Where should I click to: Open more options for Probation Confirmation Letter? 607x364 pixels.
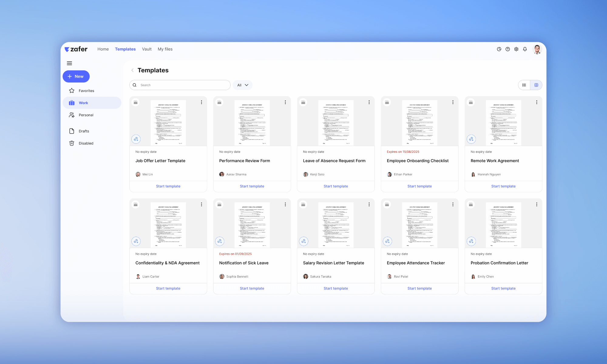click(537, 205)
